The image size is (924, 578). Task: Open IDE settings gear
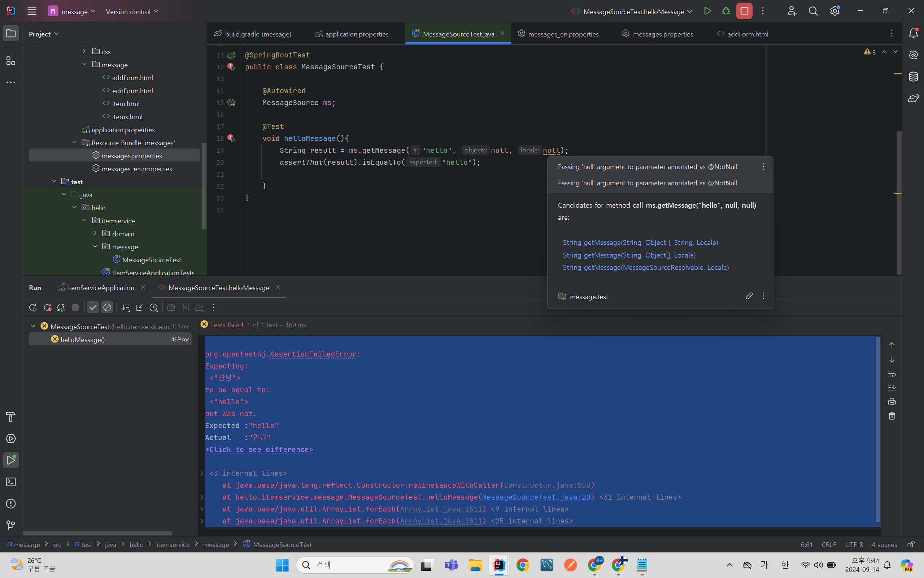tap(834, 11)
